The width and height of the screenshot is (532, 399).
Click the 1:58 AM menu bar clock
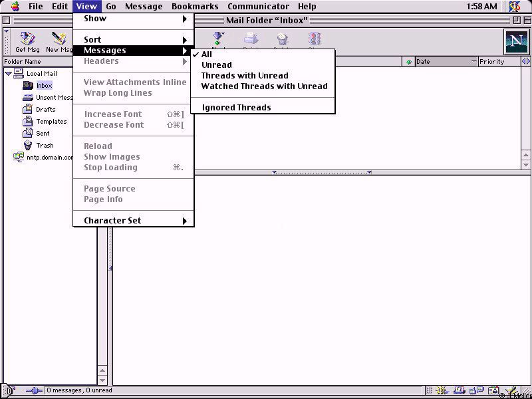pyautogui.click(x=481, y=7)
